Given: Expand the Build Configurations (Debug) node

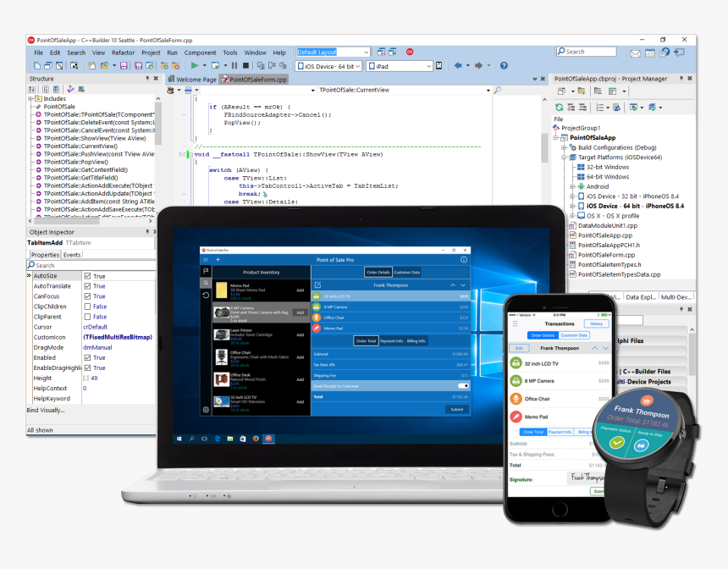Looking at the screenshot, I should pos(564,147).
